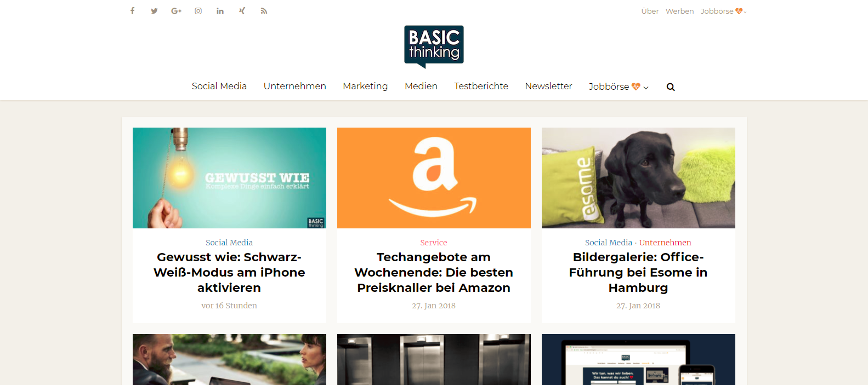
Task: Open the search magnifier icon
Action: (x=671, y=87)
